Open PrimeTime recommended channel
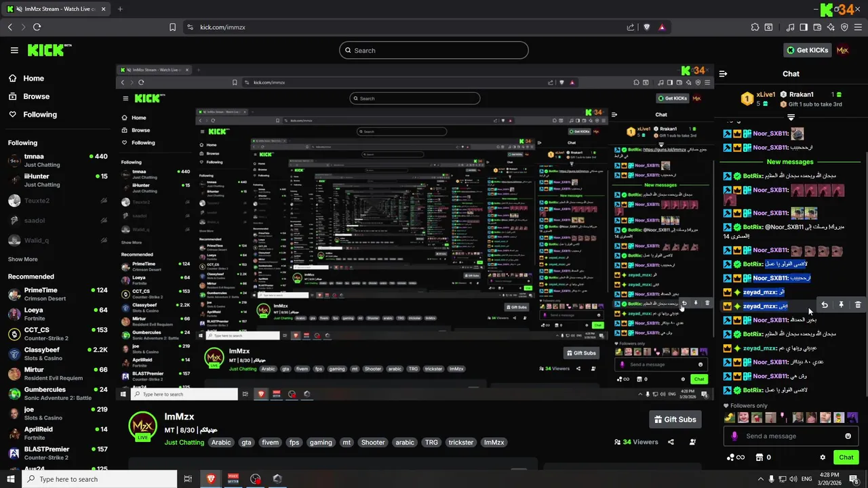Viewport: 868px width, 488px height. (x=58, y=294)
